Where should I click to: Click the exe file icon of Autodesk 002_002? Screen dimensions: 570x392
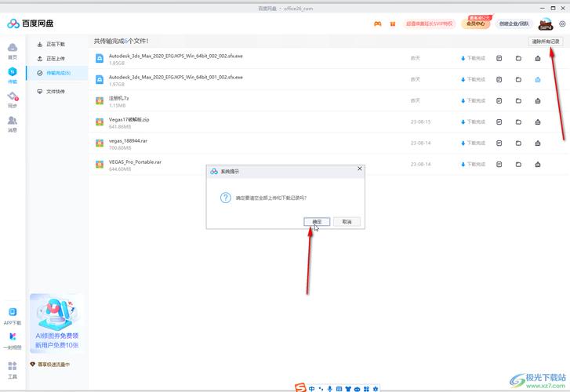[x=100, y=58]
